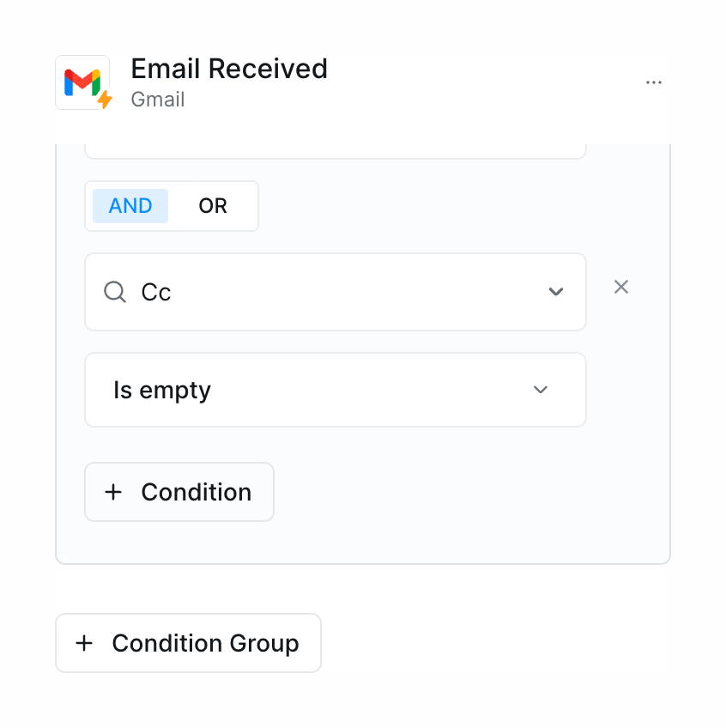Select the Email Received trigger header
This screenshot has width=726, height=728.
[229, 69]
